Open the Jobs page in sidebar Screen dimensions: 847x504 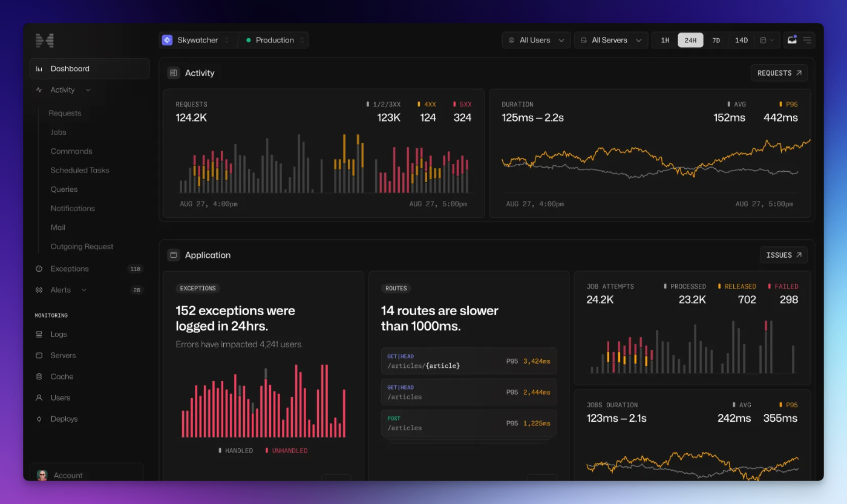(58, 132)
